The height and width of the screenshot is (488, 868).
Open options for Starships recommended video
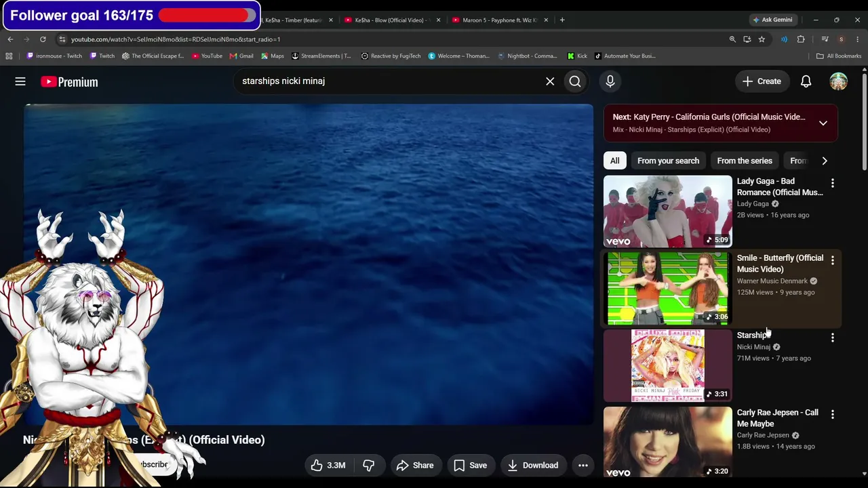[x=833, y=338]
